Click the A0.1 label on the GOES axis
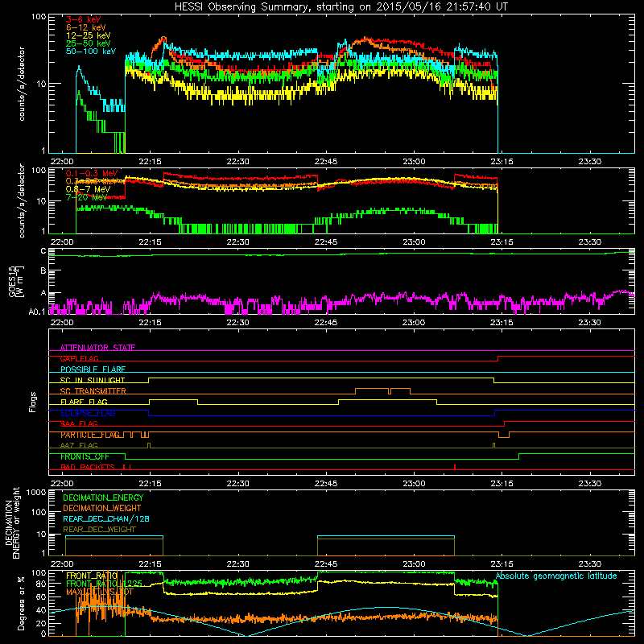The height and width of the screenshot is (644, 644). [x=37, y=312]
